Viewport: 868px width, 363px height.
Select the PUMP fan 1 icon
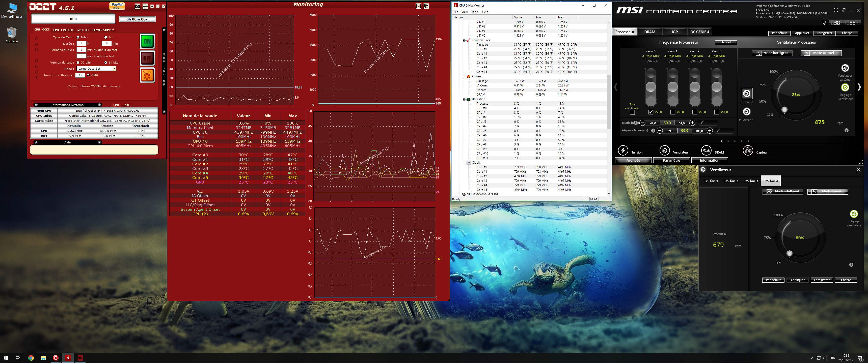[746, 111]
